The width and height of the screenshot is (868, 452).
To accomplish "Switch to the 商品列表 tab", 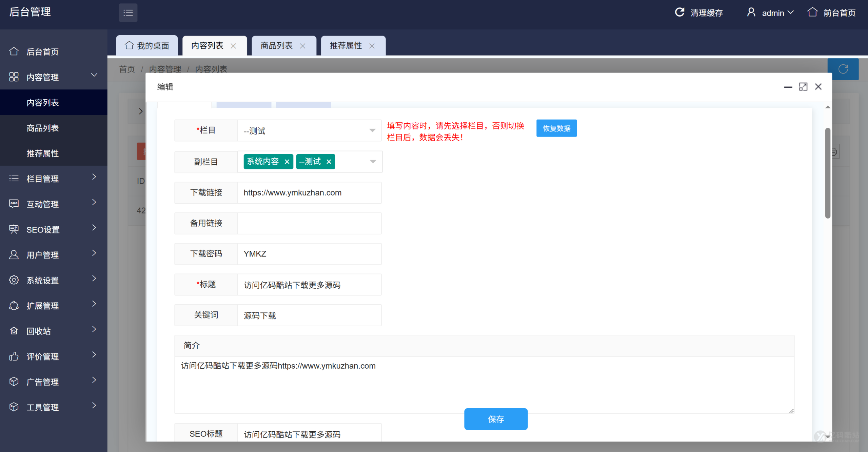I will point(276,45).
